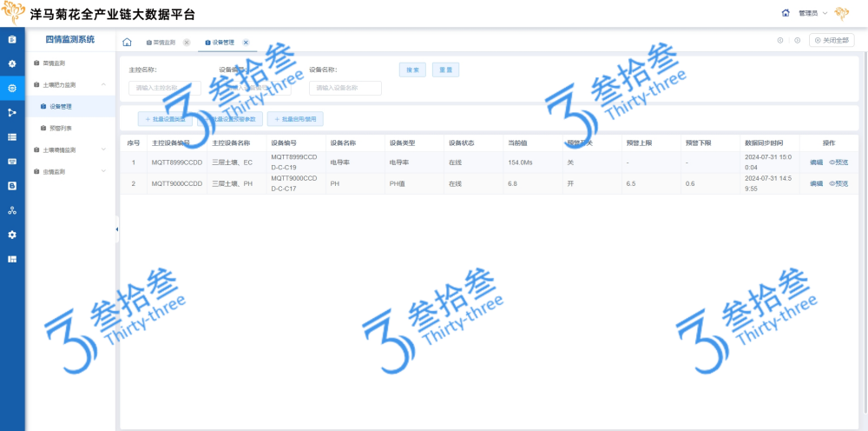868x431 pixels.
Task: Click the 当前值 column header
Action: [x=517, y=143]
